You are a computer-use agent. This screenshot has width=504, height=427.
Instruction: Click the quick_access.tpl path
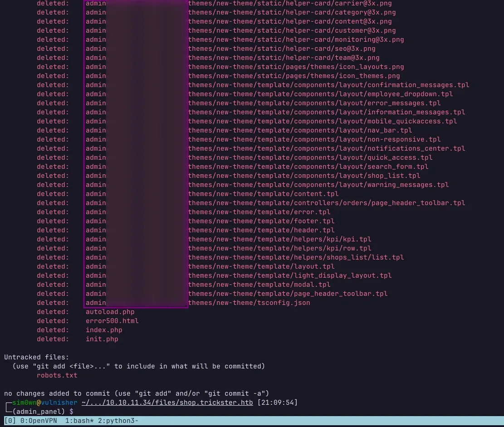310,157
